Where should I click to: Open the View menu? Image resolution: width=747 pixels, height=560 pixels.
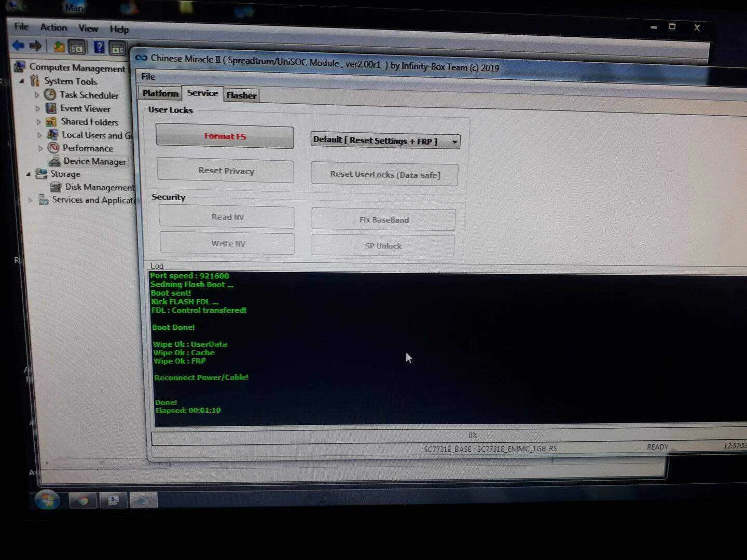click(88, 28)
